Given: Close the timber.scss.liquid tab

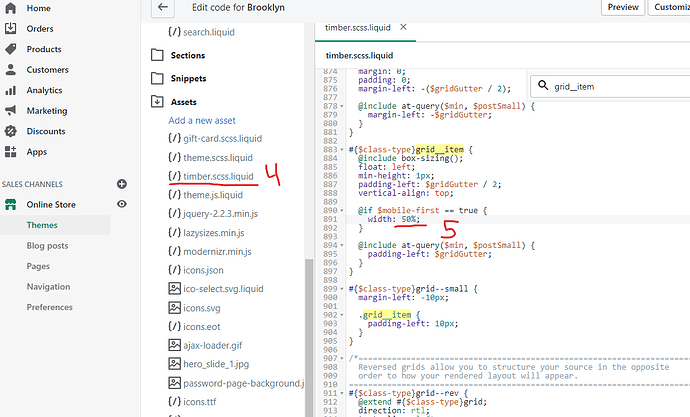Looking at the screenshot, I should click(x=403, y=27).
